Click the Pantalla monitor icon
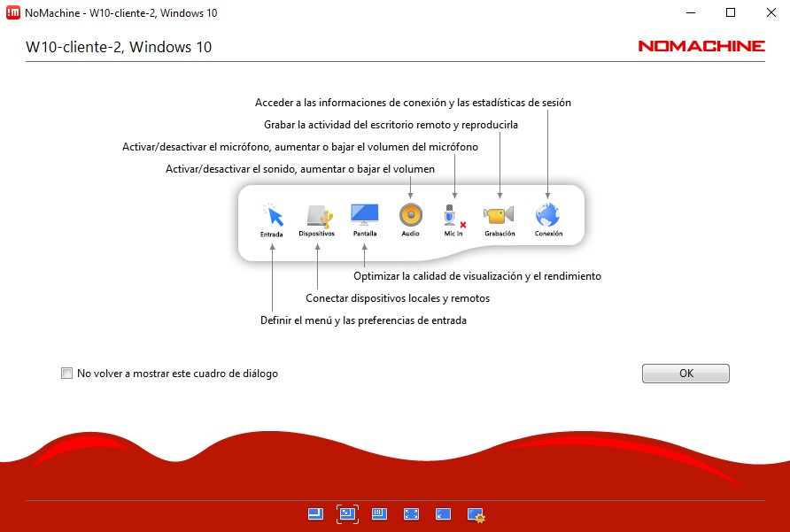 [364, 214]
